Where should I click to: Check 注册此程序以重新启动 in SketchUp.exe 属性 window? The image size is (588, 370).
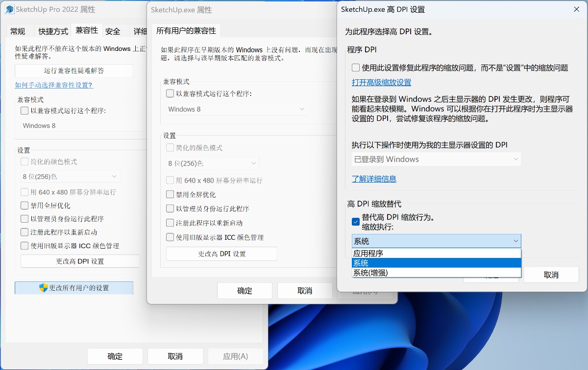tap(170, 223)
